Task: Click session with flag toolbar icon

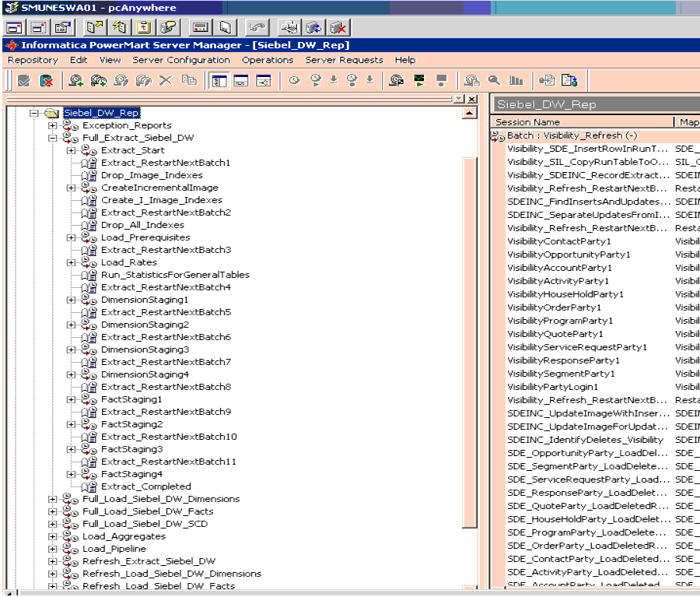Action: tap(397, 81)
